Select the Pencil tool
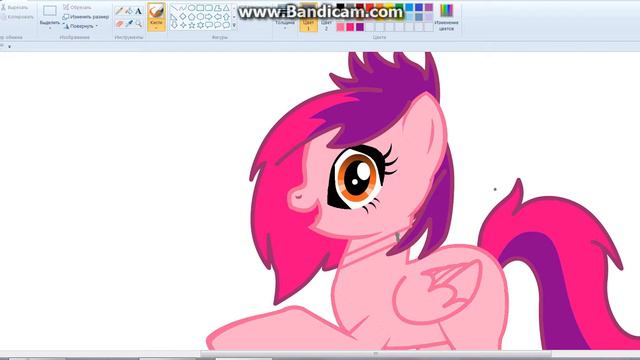Image resolution: width=640 pixels, height=360 pixels. coord(119,11)
